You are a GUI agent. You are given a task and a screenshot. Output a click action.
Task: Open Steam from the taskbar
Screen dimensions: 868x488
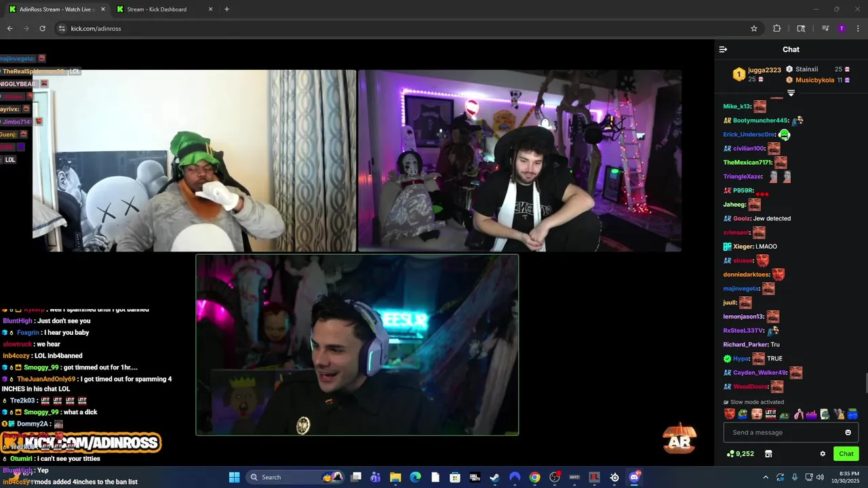click(x=494, y=477)
